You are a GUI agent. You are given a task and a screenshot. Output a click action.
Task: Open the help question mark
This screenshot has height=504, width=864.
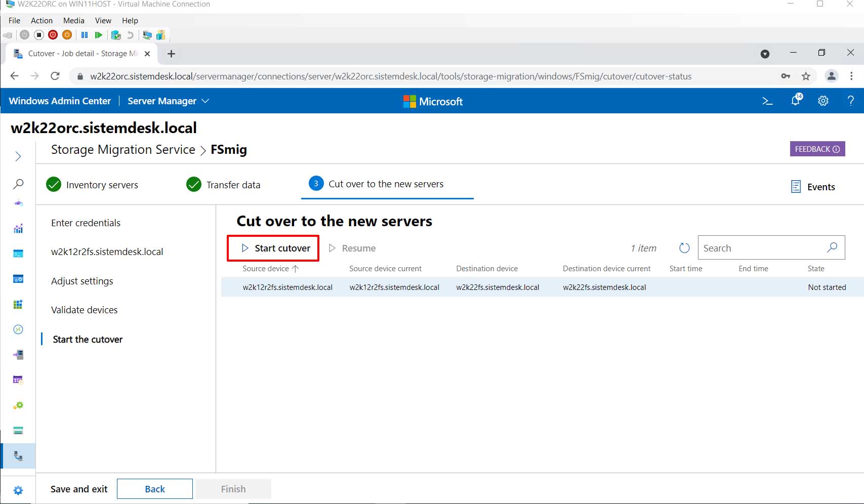[851, 101]
